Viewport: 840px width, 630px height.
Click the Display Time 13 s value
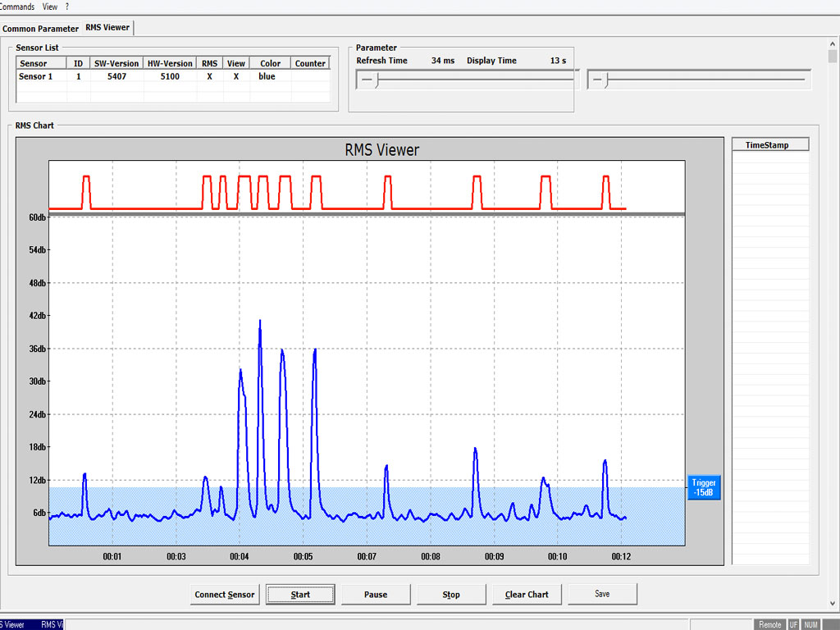(x=558, y=61)
